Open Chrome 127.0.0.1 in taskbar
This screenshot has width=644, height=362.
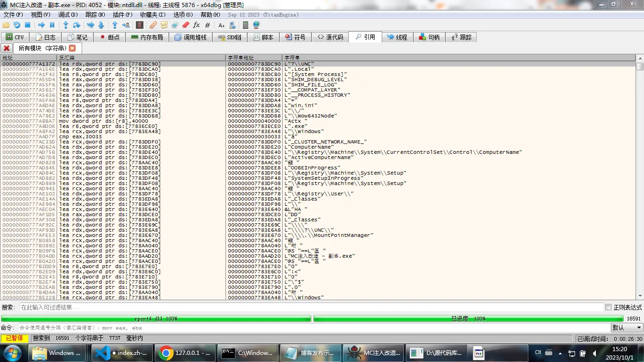coord(184,353)
